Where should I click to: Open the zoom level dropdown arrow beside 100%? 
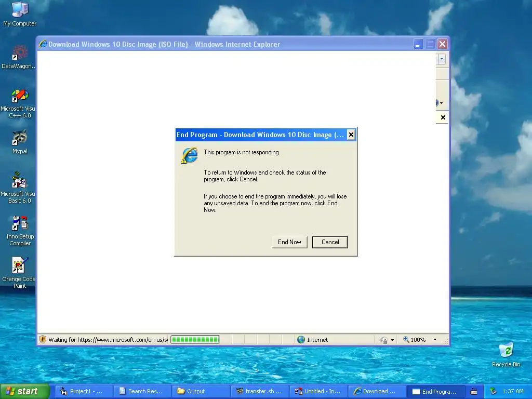click(435, 340)
